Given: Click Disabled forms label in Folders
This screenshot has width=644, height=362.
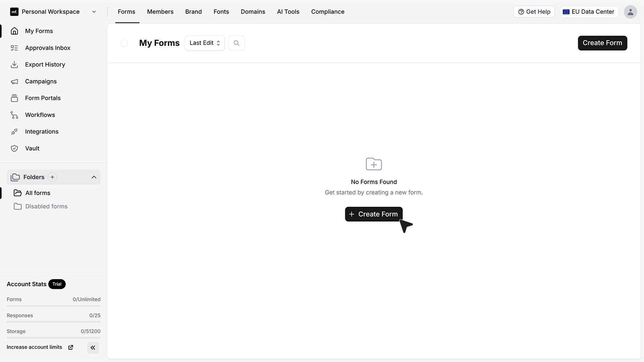Looking at the screenshot, I should click(x=46, y=206).
